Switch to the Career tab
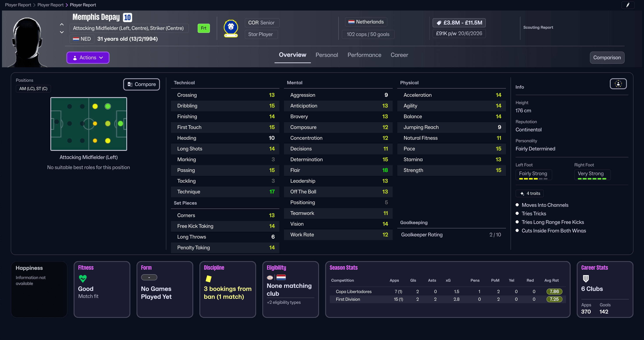The image size is (644, 340). (x=399, y=55)
